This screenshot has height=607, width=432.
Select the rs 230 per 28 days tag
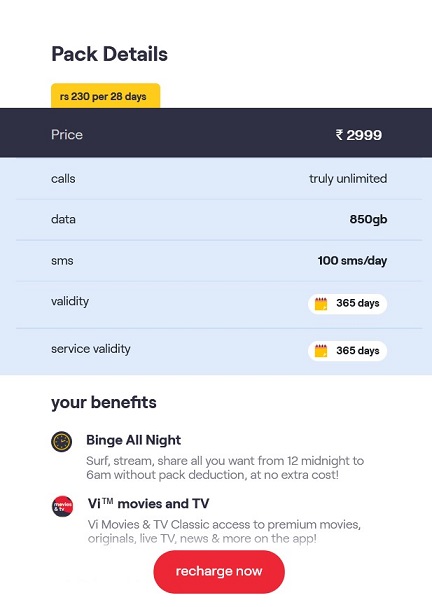(106, 96)
